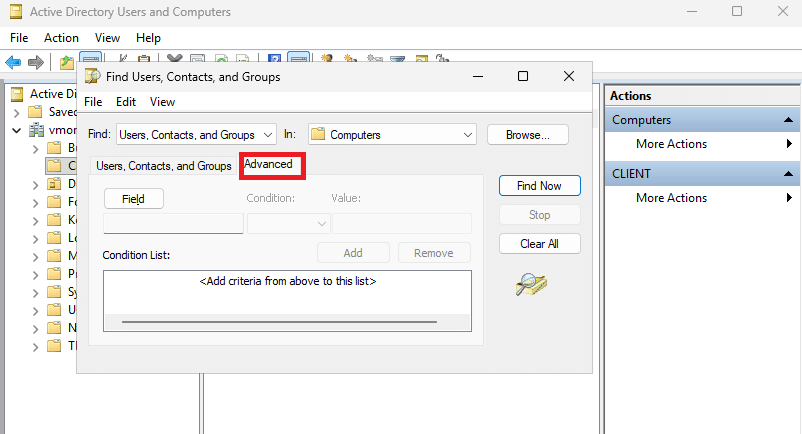Expand the tree folder starting with 'T'
This screenshot has height=434, width=802.
point(35,347)
